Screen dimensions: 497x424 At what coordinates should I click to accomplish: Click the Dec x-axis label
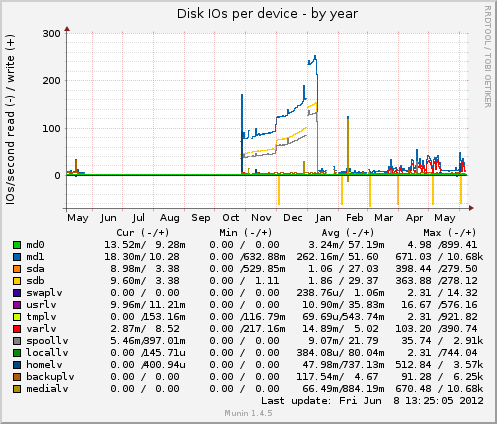coord(293,218)
